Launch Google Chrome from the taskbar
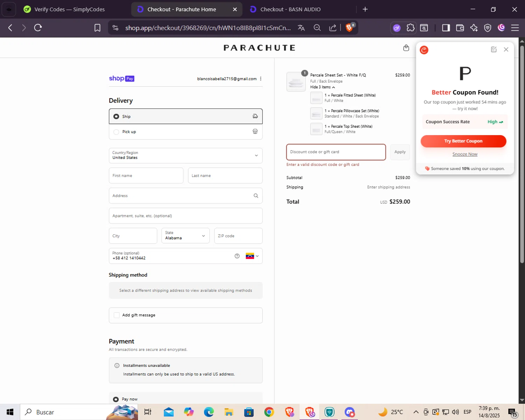Image resolution: width=525 pixels, height=420 pixels. [269, 412]
